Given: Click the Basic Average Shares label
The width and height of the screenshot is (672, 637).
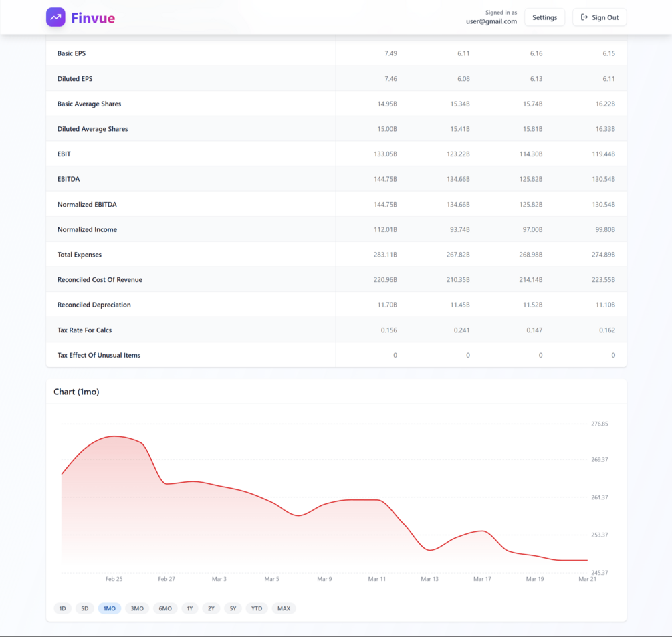Looking at the screenshot, I should (89, 104).
